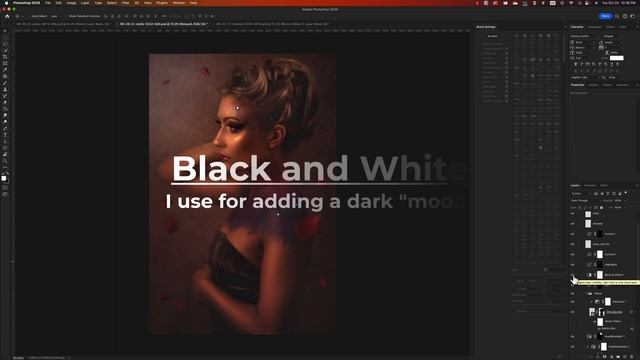The width and height of the screenshot is (640, 360).
Task: Hide the Highlights layer
Action: click(573, 264)
